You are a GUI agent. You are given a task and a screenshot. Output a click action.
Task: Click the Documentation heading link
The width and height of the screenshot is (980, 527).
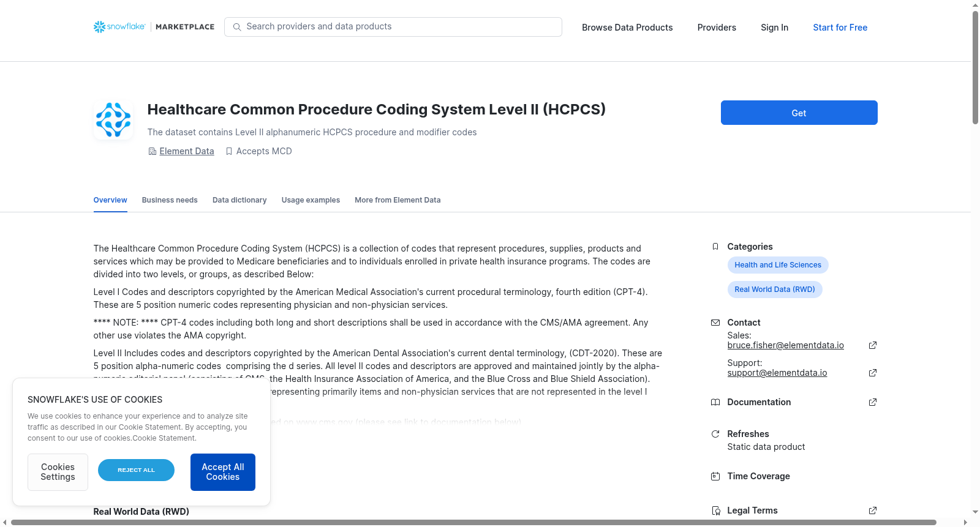click(x=759, y=402)
